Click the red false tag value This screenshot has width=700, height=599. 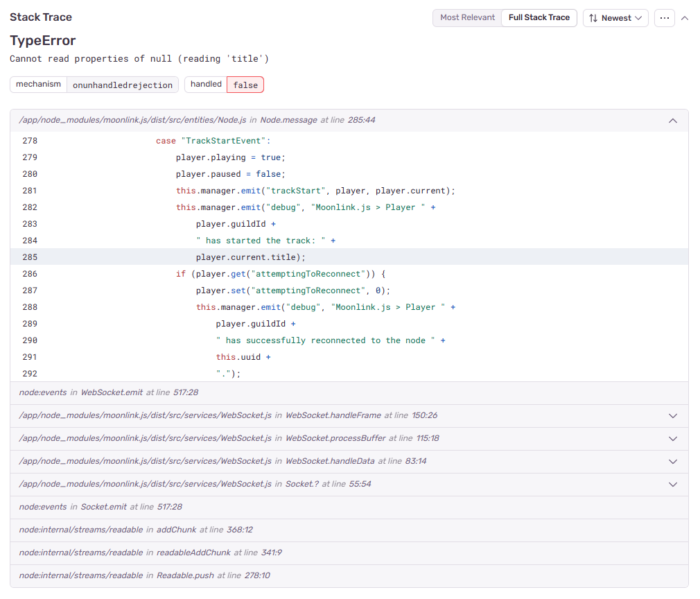245,85
